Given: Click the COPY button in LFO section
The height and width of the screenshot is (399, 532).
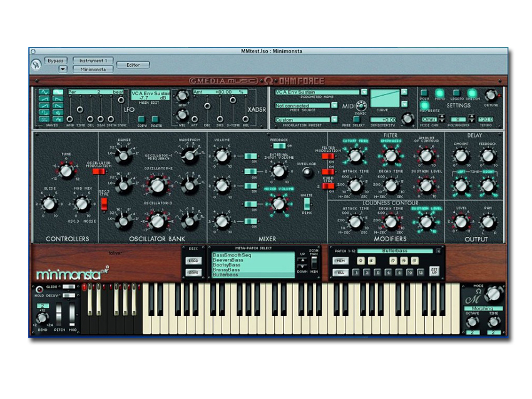Looking at the screenshot, I should pos(141,119).
